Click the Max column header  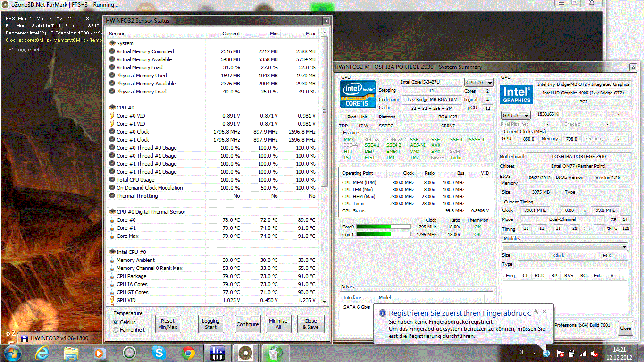point(299,34)
